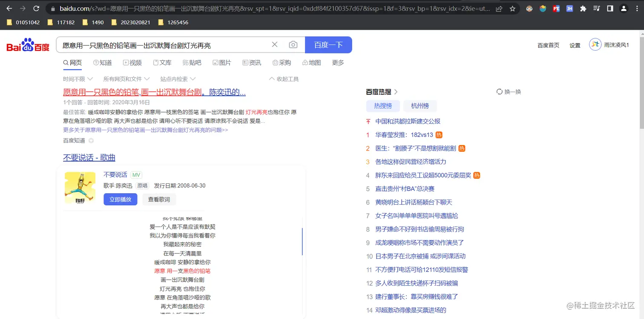644x319 pixels.
Task: Switch to the 地图 search tab
Action: 311,63
